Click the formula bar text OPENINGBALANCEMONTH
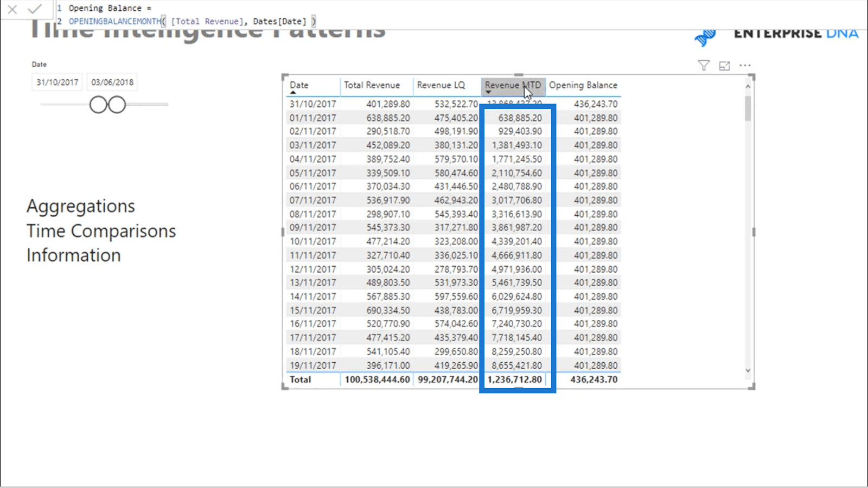Image resolution: width=868 pixels, height=488 pixels. pyautogui.click(x=114, y=22)
